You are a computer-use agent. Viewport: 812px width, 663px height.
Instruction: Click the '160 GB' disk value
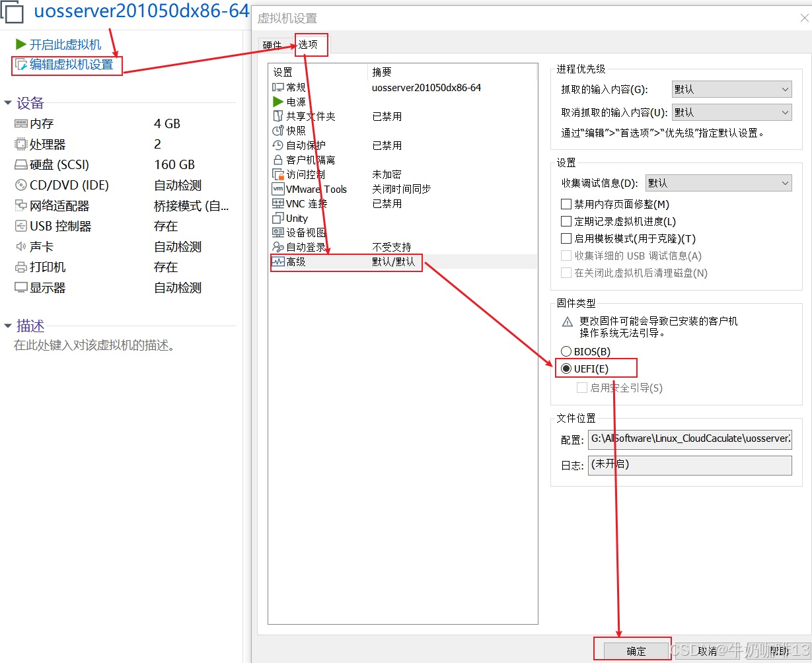click(174, 164)
